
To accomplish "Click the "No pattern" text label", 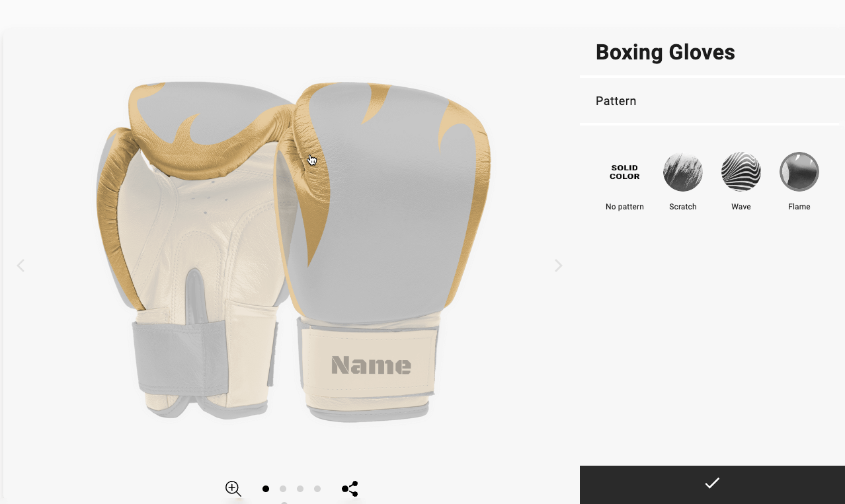I will click(624, 207).
